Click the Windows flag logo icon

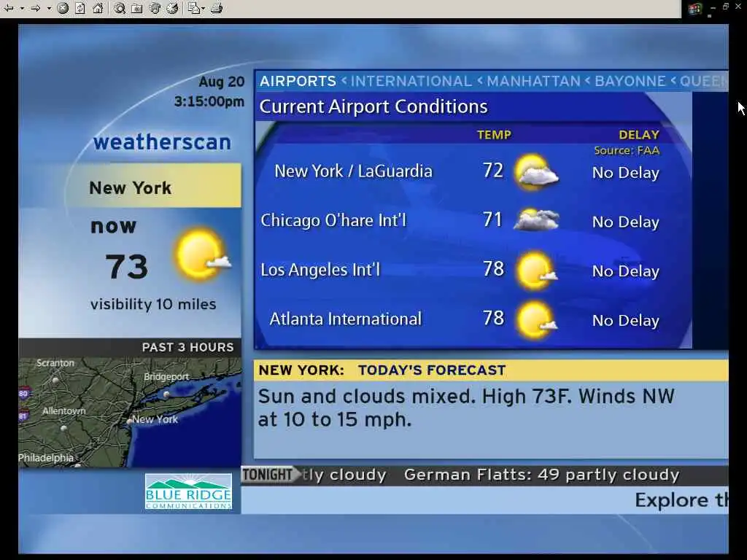pos(694,9)
